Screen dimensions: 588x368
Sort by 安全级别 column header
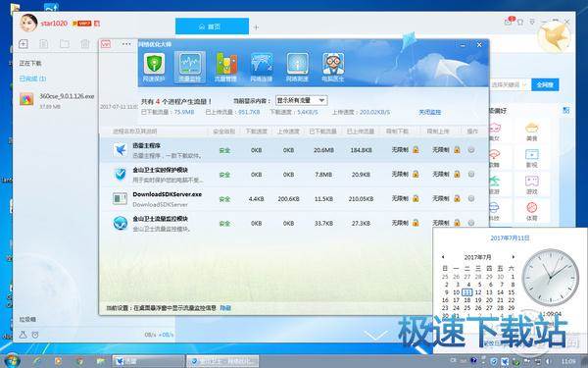[223, 131]
